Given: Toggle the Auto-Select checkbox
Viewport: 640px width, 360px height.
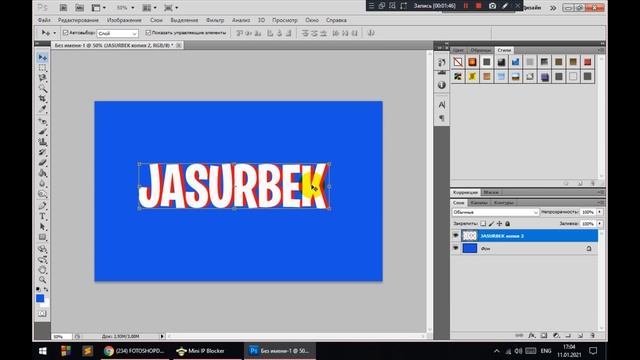Looking at the screenshot, I should [65, 33].
